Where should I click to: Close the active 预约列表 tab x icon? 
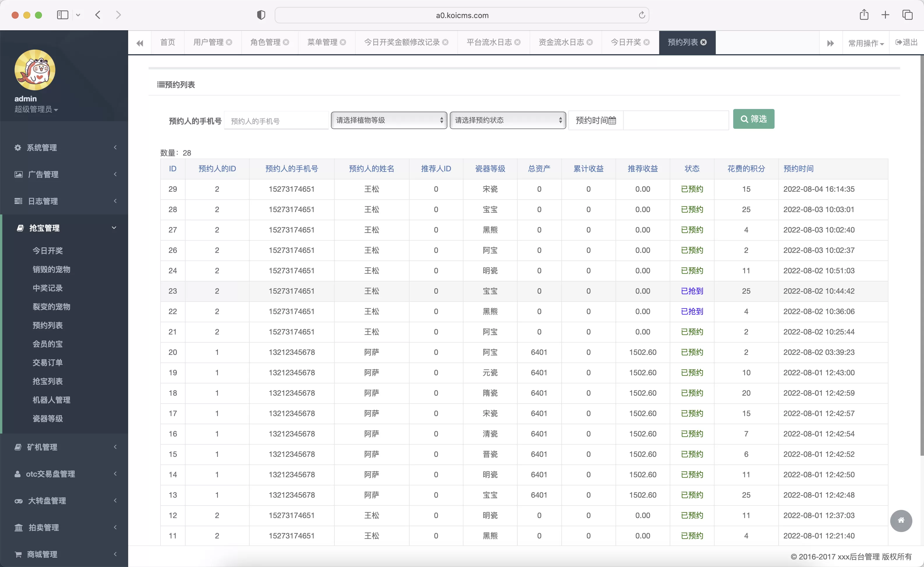pos(703,42)
